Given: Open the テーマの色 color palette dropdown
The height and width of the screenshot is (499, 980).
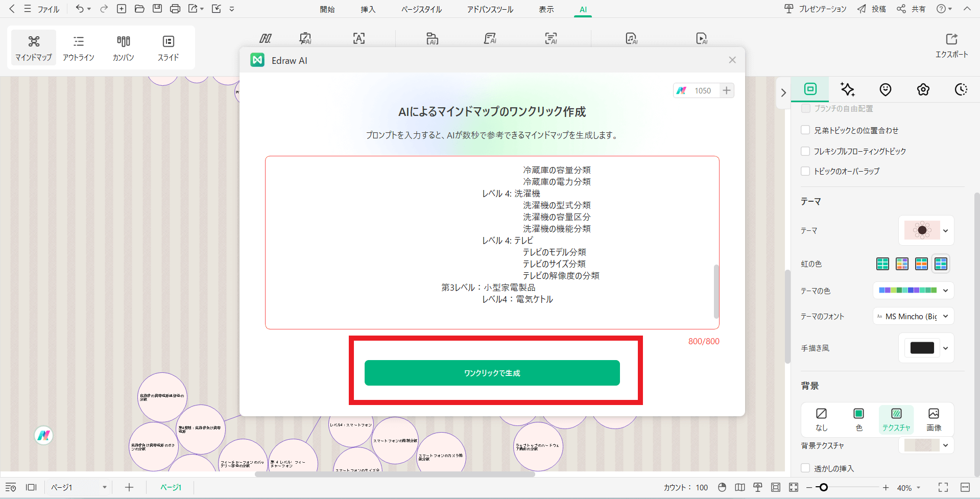Looking at the screenshot, I should click(913, 290).
